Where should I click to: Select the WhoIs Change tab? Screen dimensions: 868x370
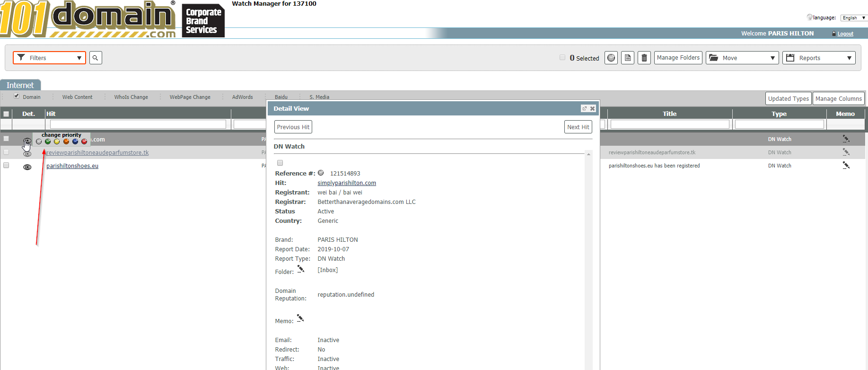[131, 97]
